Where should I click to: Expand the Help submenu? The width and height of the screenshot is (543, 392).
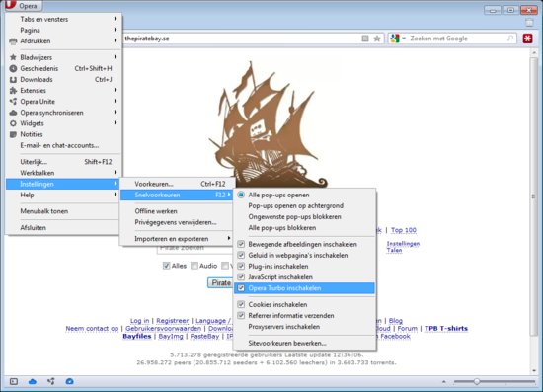[x=64, y=195]
